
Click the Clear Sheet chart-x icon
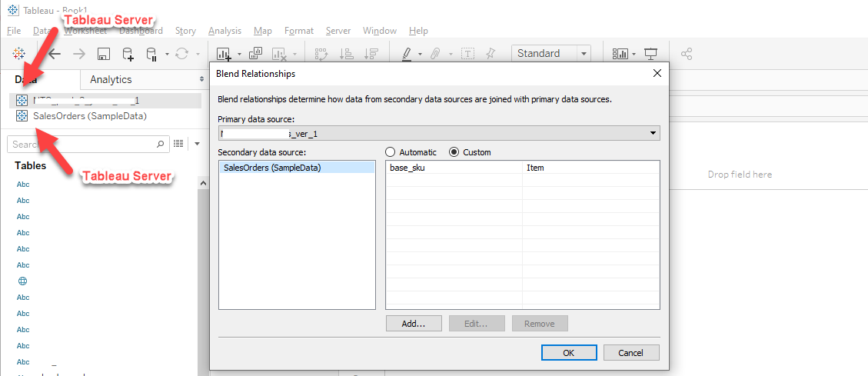tap(279, 54)
